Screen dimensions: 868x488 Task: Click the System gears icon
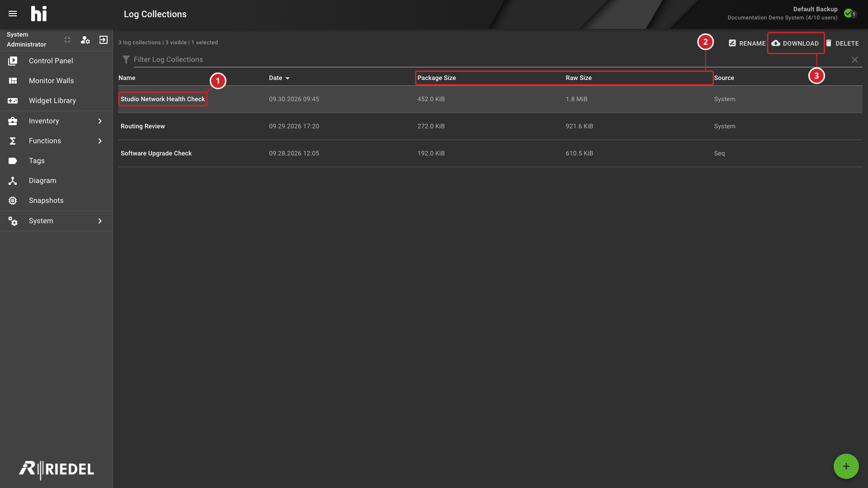[x=13, y=221]
